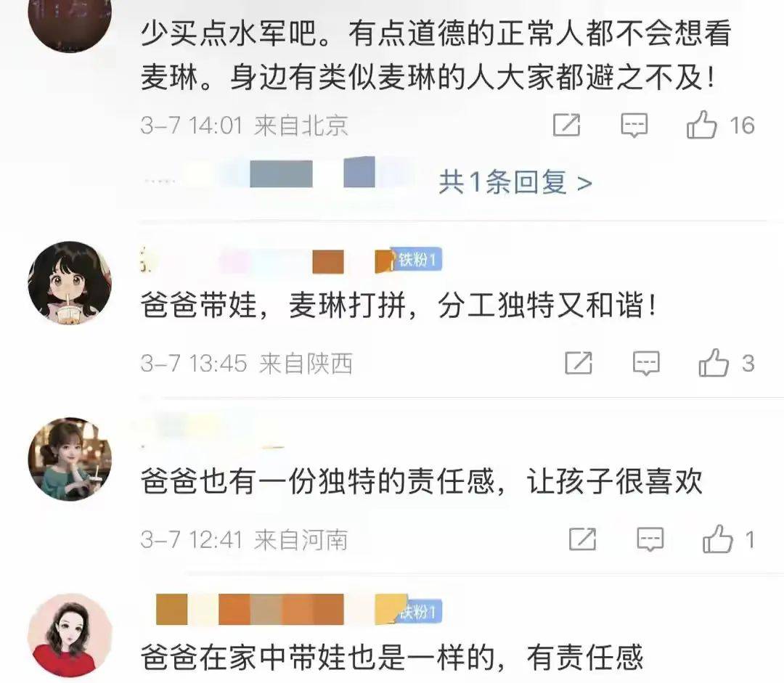Expand the 共1条回复 replies link
784x683 pixels.
click(x=515, y=181)
